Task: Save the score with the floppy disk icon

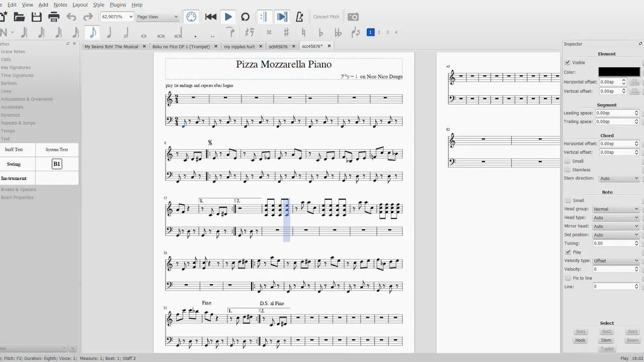Action: pyautogui.click(x=37, y=17)
